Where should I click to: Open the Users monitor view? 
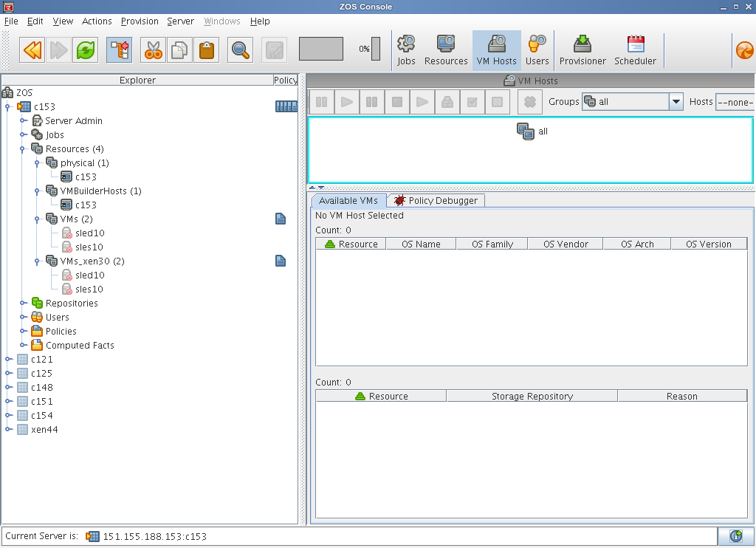point(537,50)
